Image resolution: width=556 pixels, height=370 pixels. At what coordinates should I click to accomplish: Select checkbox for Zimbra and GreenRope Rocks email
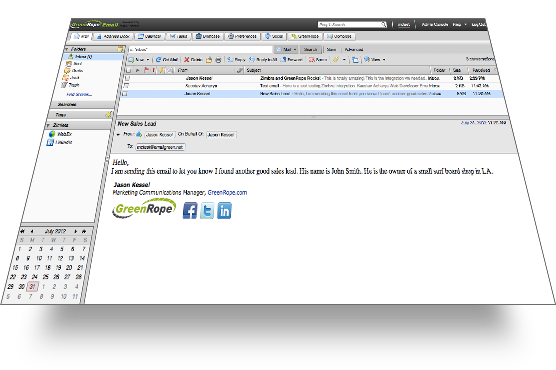coord(128,78)
